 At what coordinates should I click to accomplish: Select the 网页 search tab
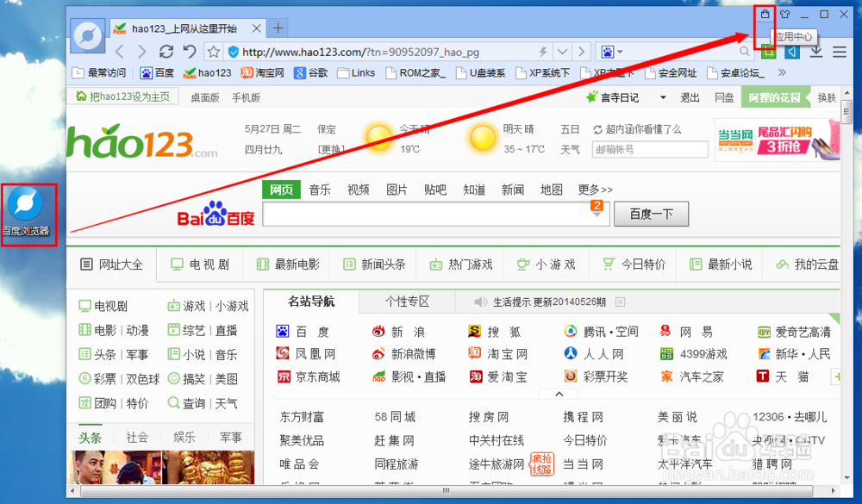[282, 190]
